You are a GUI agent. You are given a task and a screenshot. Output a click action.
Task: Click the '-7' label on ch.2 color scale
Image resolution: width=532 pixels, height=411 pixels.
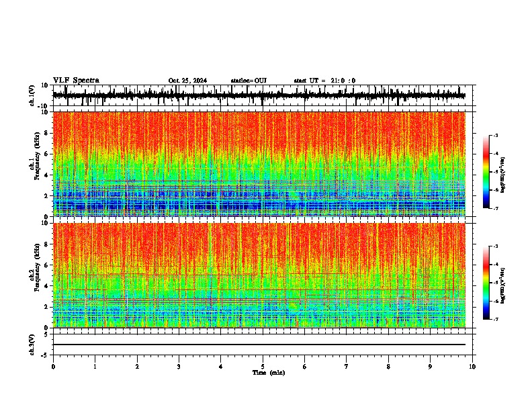pos(496,320)
